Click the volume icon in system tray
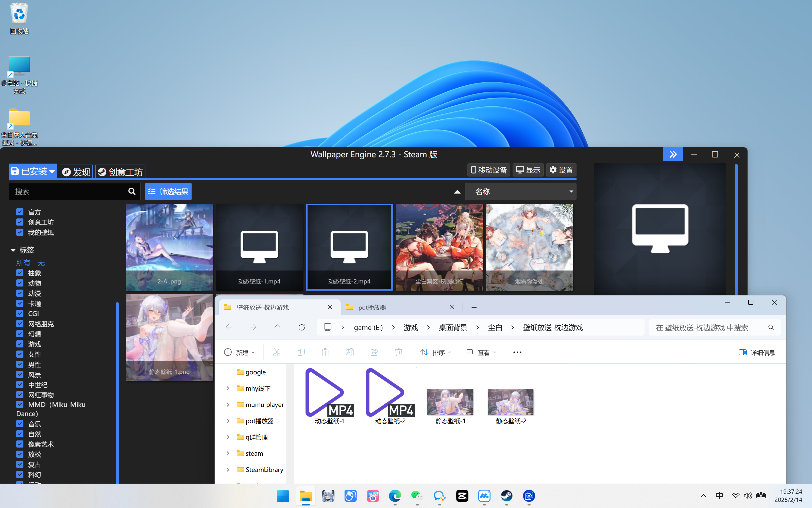This screenshot has height=508, width=812. [748, 496]
